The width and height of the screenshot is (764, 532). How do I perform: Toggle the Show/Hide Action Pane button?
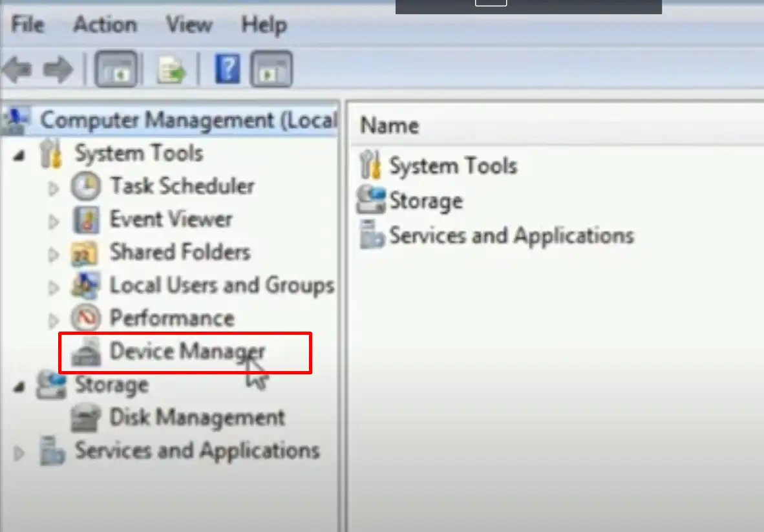click(271, 69)
